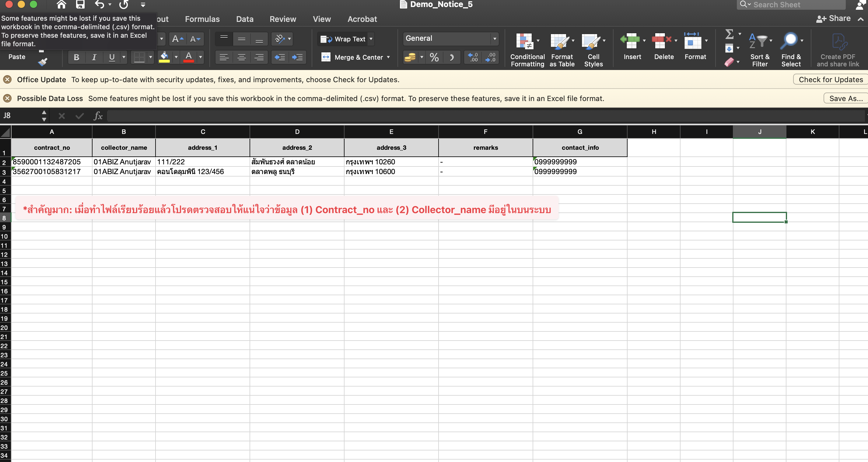Switch to the Formulas tab

[202, 19]
